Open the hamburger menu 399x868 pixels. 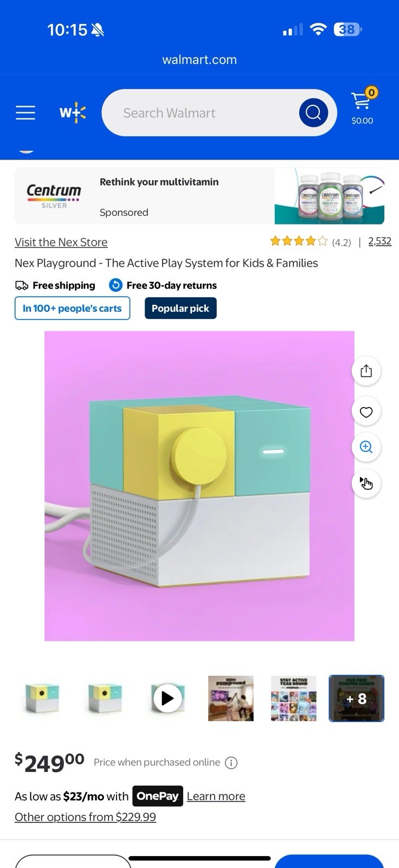[x=25, y=113]
